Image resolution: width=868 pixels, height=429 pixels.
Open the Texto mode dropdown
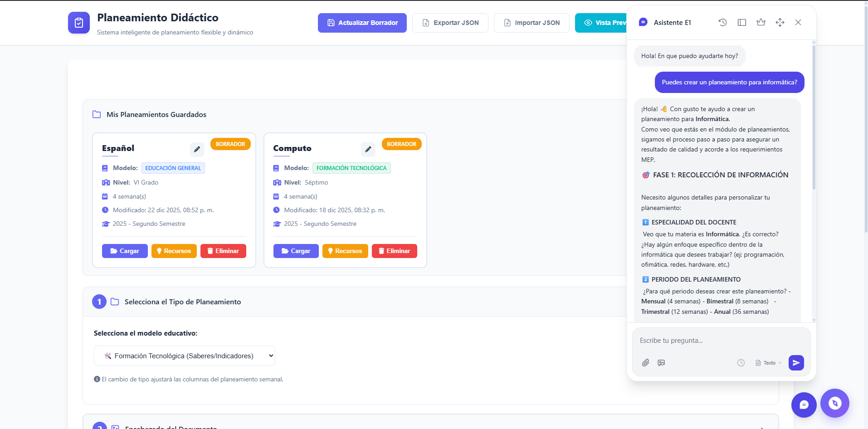point(769,363)
